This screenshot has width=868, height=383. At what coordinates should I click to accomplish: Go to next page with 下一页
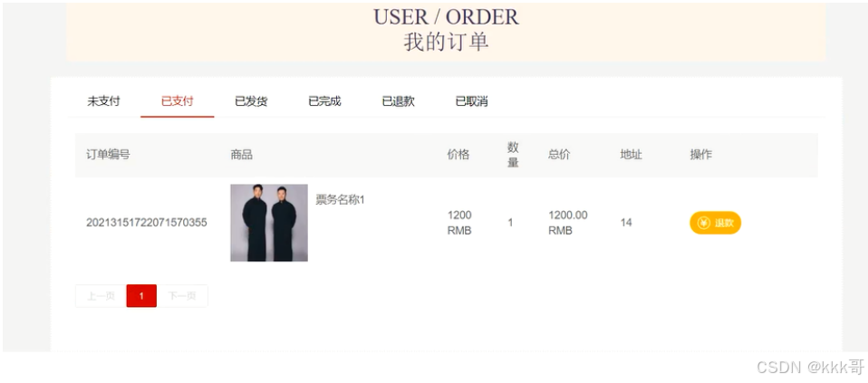pyautogui.click(x=182, y=296)
